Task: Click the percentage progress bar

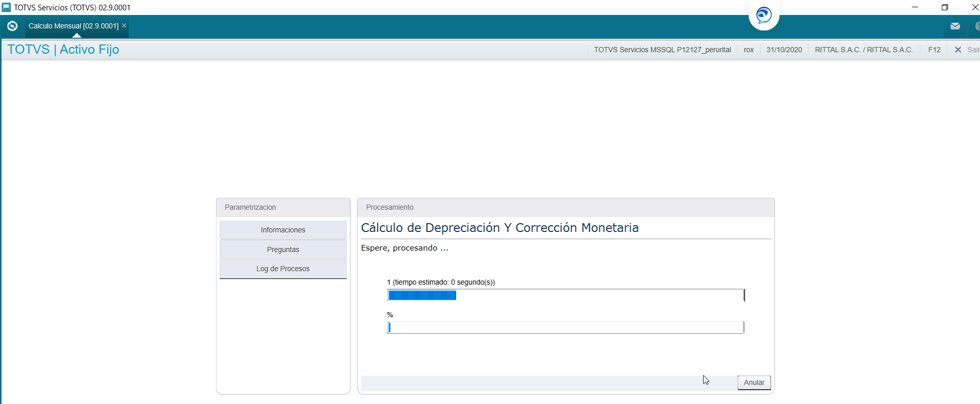Action: pos(565,327)
